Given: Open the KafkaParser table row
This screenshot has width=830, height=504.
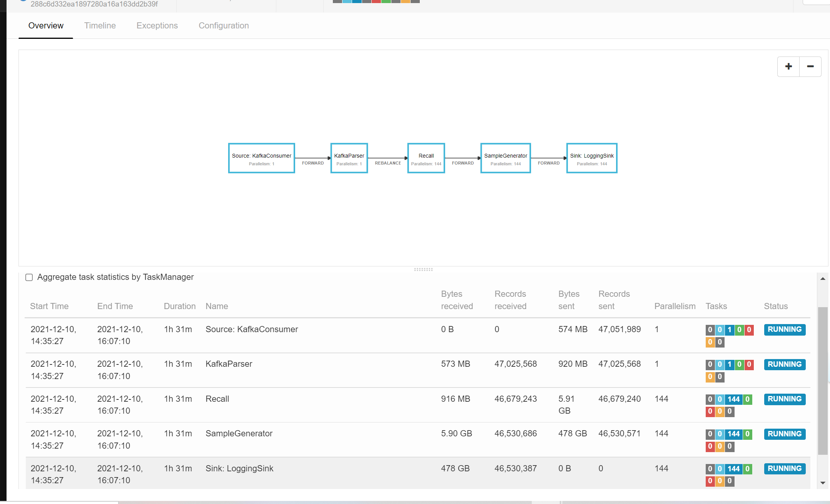Looking at the screenshot, I should 229,364.
